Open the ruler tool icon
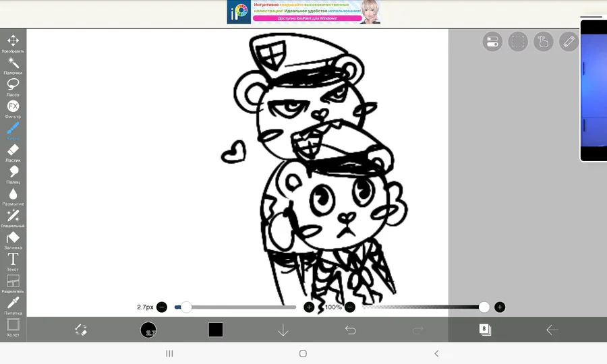The height and width of the screenshot is (364, 607). (x=569, y=41)
